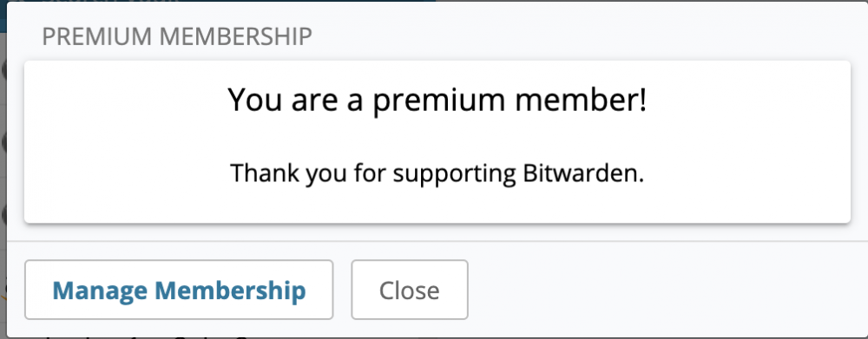This screenshot has height=339, width=868.
Task: Click the word MEMBERSHIP in the dialog title
Action: (236, 37)
